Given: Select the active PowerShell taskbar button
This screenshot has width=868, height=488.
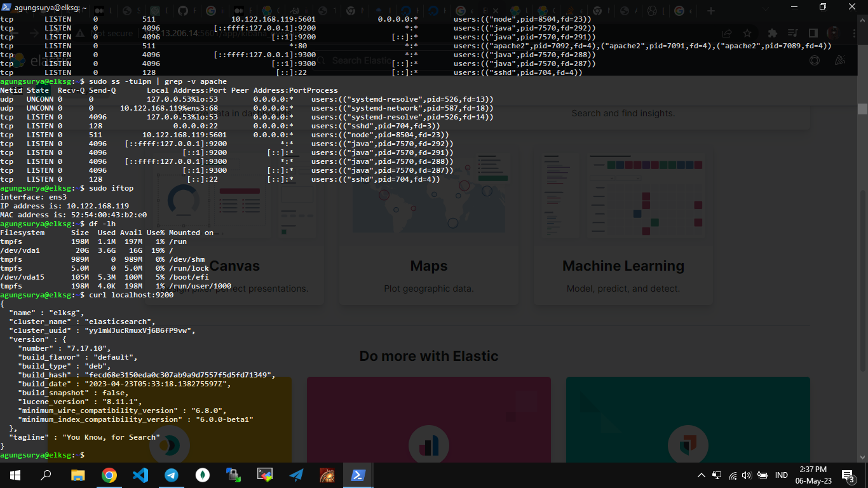Looking at the screenshot, I should [x=358, y=475].
